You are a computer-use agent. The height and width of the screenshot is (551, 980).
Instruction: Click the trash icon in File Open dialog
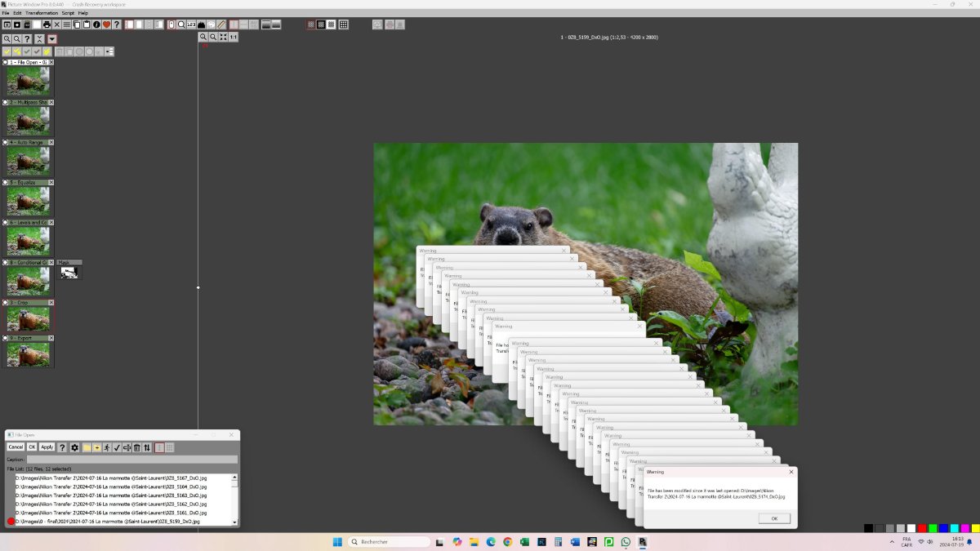pyautogui.click(x=136, y=447)
